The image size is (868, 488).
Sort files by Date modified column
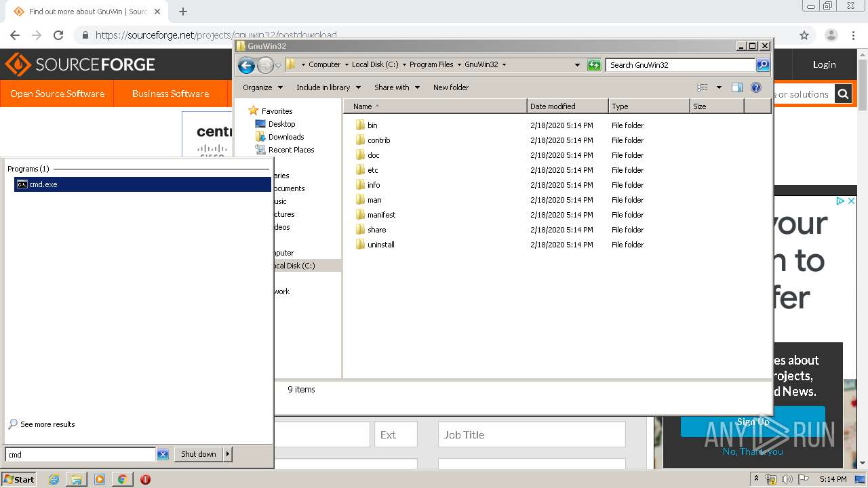568,106
